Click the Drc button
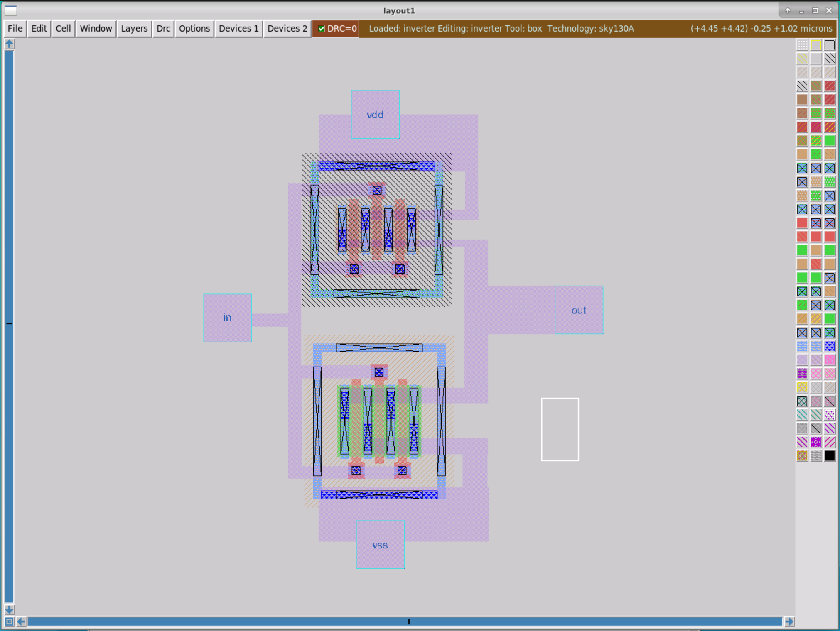Viewport: 840px width, 631px height. pos(163,29)
